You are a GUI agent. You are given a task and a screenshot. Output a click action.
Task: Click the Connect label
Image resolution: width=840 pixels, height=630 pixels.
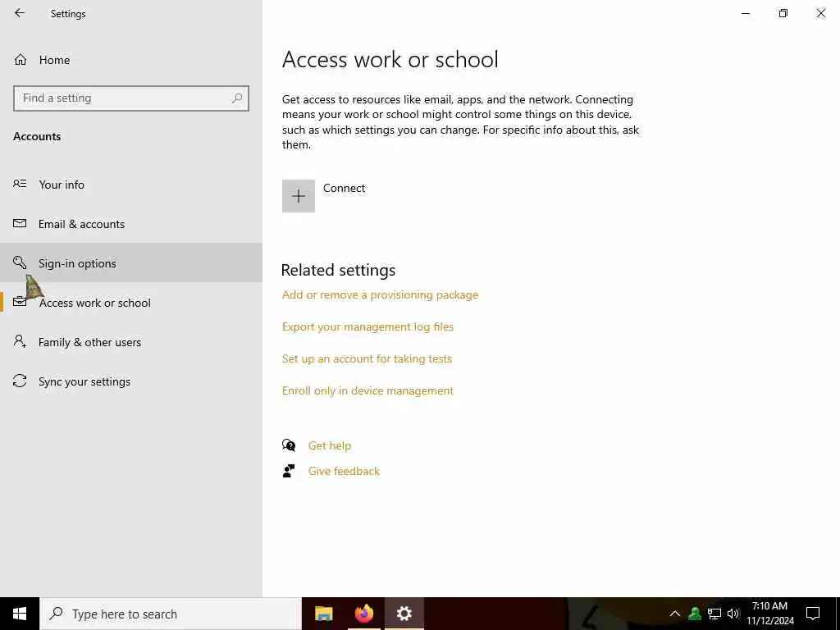pos(344,188)
